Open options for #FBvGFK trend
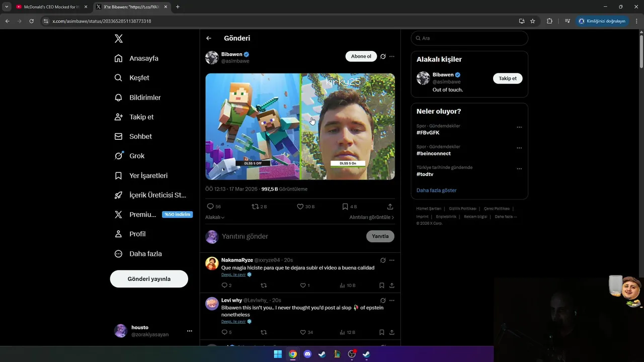This screenshot has height=362, width=644. click(x=519, y=128)
